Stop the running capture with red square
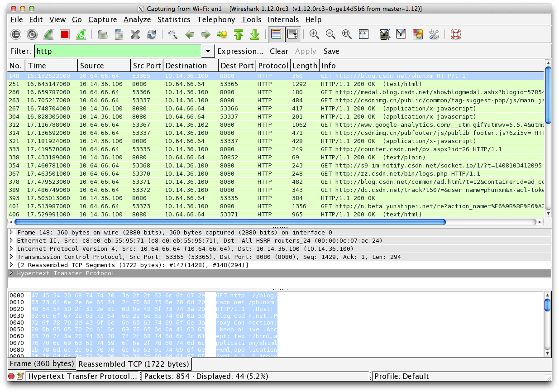The image size is (559, 392). (65, 34)
